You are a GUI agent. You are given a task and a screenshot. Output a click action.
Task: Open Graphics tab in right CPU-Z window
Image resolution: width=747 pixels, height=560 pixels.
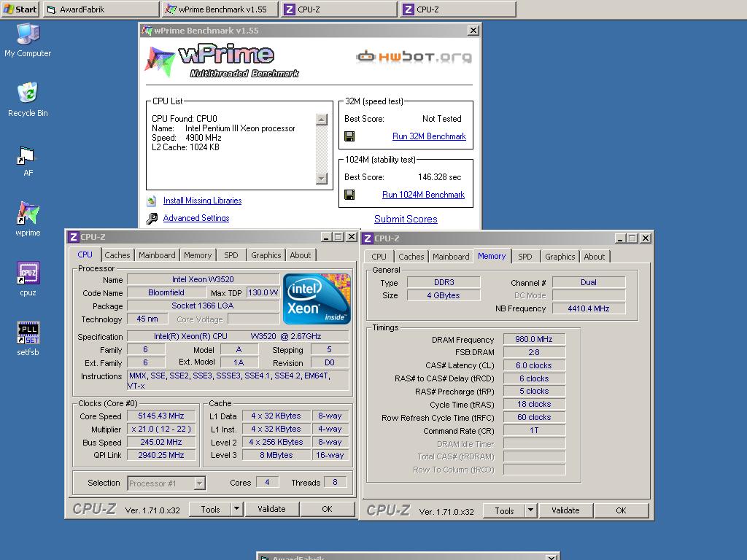point(560,257)
